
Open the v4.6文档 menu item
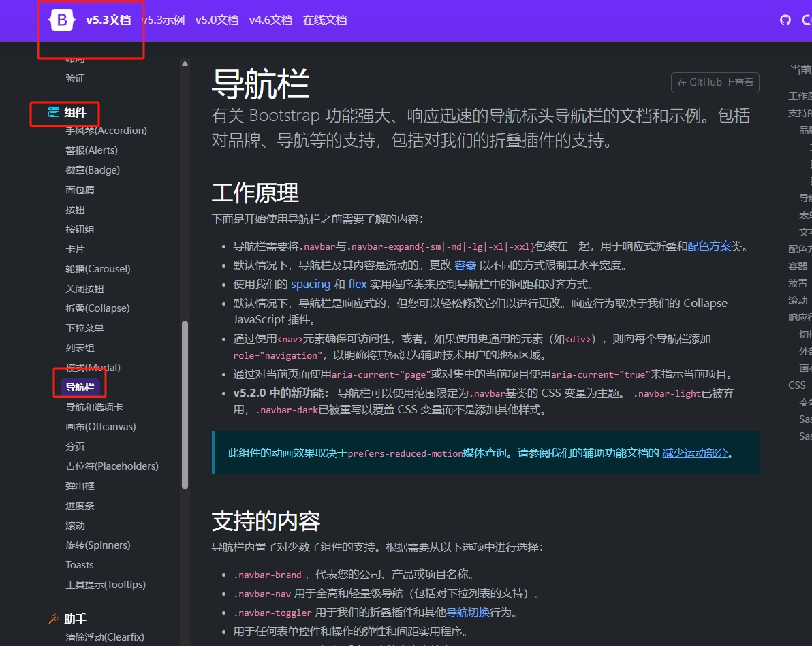click(x=270, y=20)
